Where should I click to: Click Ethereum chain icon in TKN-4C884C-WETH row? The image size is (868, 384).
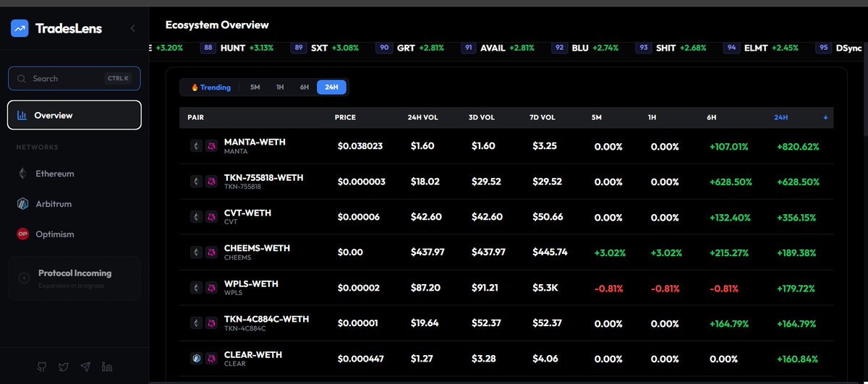tap(195, 323)
